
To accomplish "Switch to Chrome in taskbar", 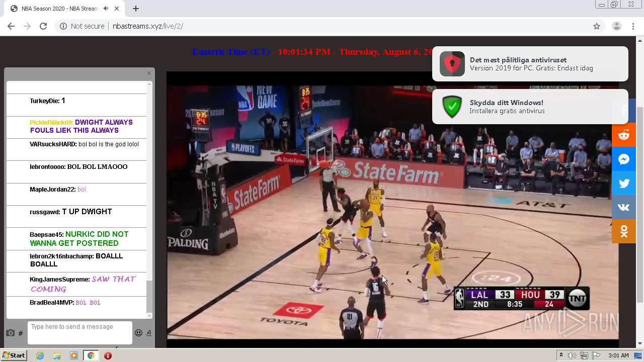I will [x=91, y=355].
